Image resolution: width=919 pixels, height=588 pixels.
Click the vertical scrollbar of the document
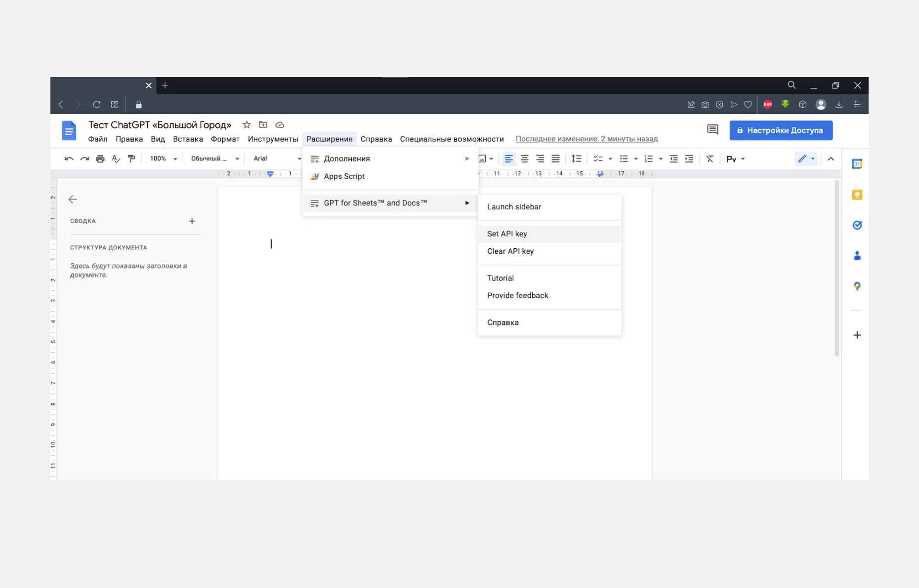[836, 268]
